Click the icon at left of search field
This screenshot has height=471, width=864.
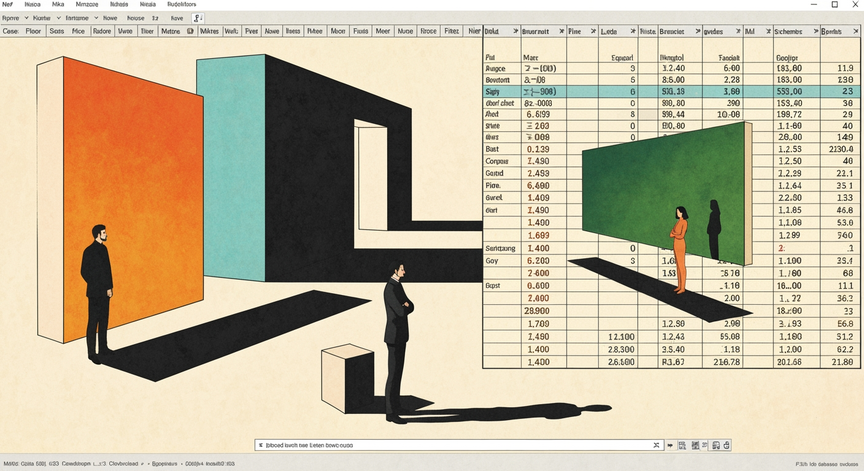[261, 445]
